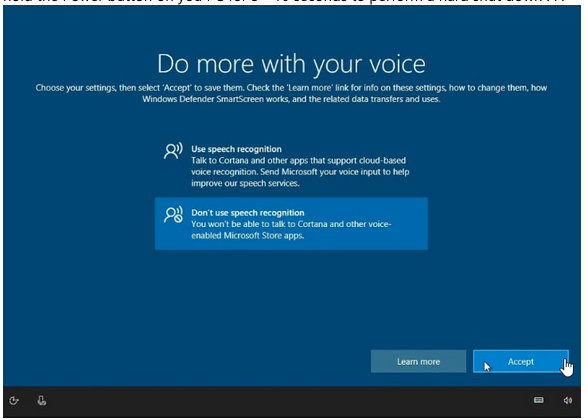The image size is (588, 420).
Task: Click the 'Do more with your voice' heading
Action: pos(291,64)
